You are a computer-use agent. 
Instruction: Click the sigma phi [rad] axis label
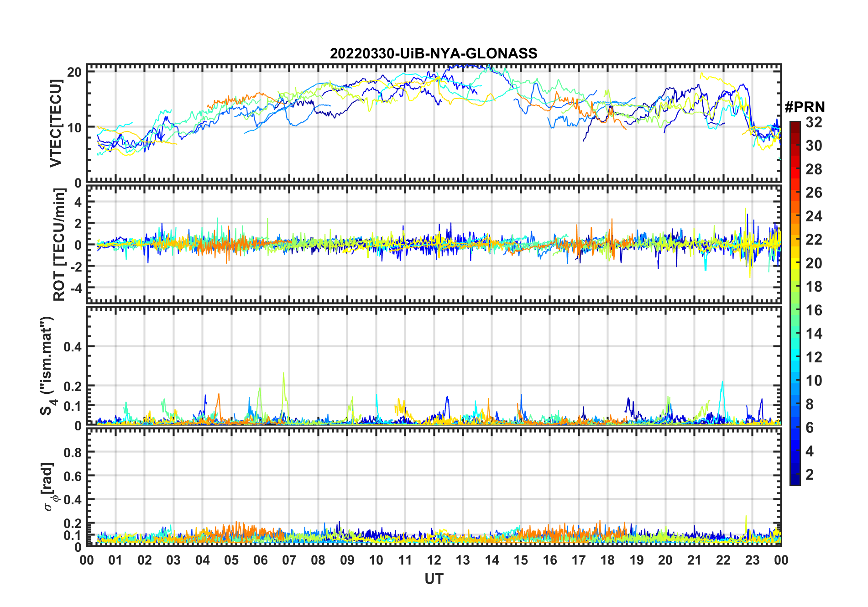tap(51, 487)
